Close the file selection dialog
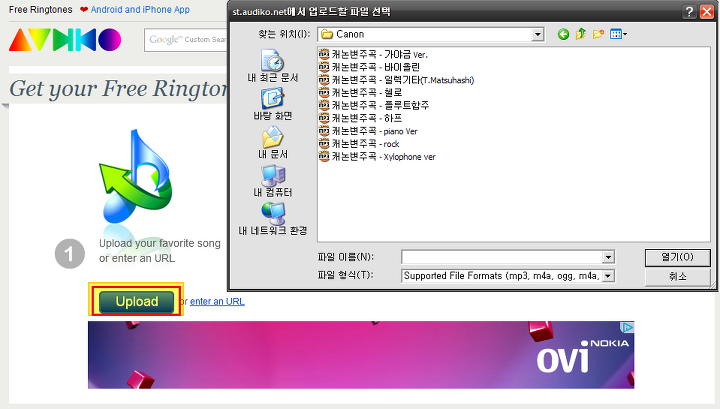720x409 pixels. click(x=707, y=11)
